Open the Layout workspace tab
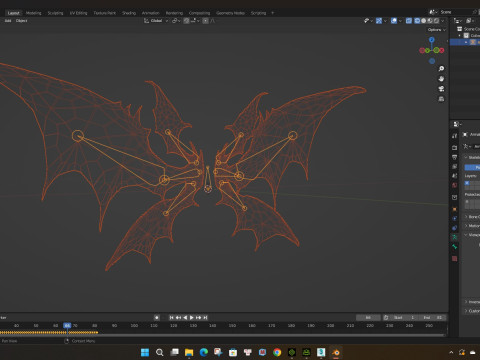The image size is (480, 360). click(x=13, y=13)
